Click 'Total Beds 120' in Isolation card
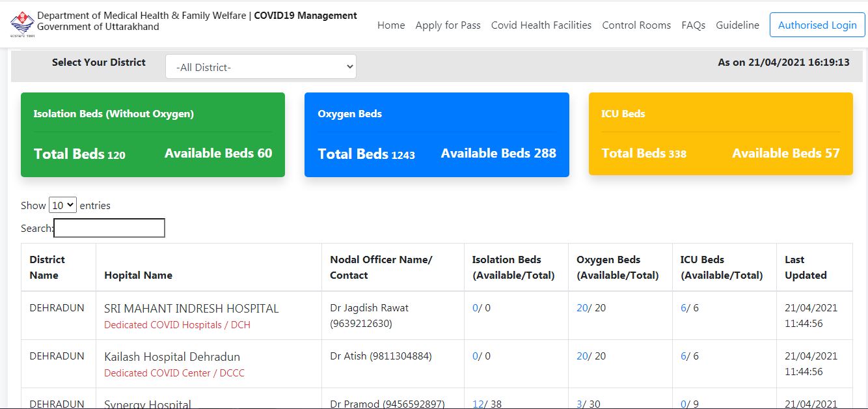The height and width of the screenshot is (409, 868). point(79,154)
